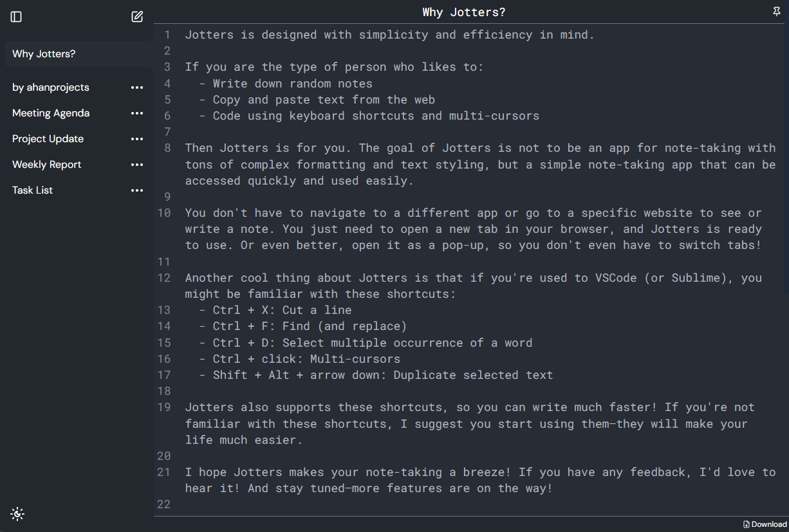Expand the "Weekly Report" options menu
Image resolution: width=789 pixels, height=532 pixels.
tap(136, 164)
